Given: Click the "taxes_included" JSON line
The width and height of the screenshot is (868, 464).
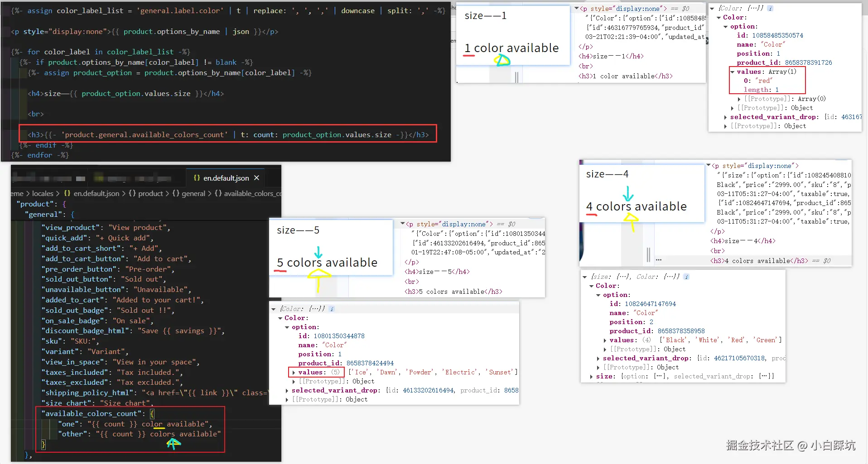Looking at the screenshot, I should pyautogui.click(x=112, y=372).
